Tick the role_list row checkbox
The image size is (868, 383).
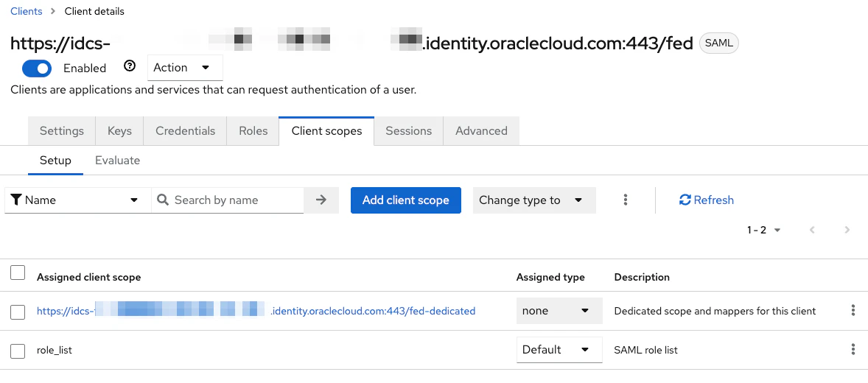[18, 351]
